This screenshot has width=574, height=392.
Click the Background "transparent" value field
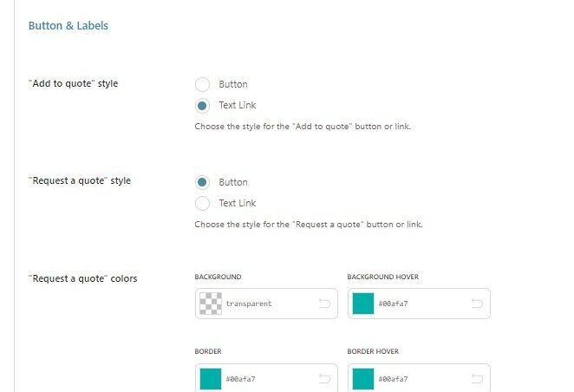pyautogui.click(x=270, y=304)
